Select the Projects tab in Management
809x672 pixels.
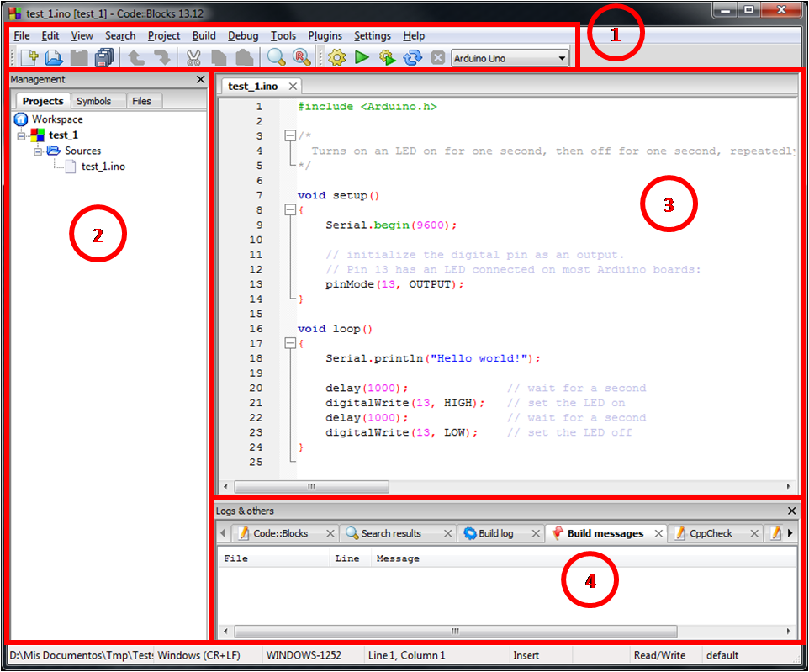click(x=43, y=101)
